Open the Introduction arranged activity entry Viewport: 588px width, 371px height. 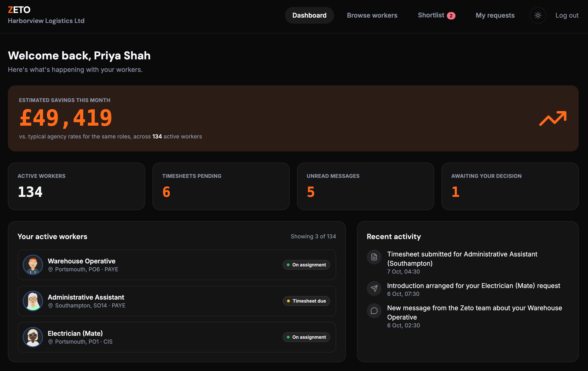point(468,289)
